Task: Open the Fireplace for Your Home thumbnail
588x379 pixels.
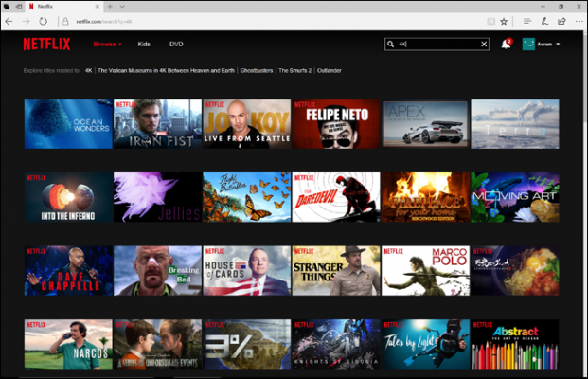Action: pyautogui.click(x=425, y=197)
